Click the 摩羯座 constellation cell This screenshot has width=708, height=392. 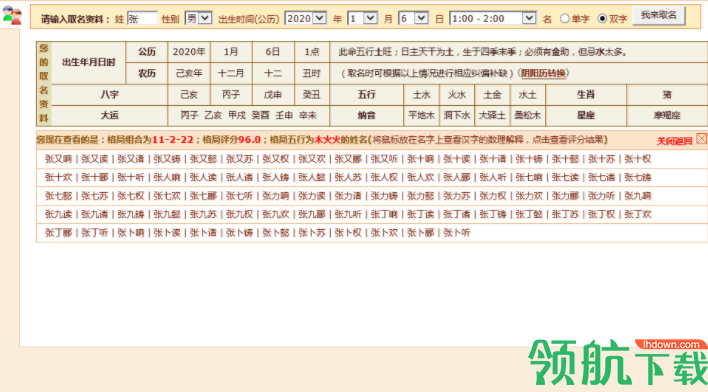pyautogui.click(x=667, y=116)
